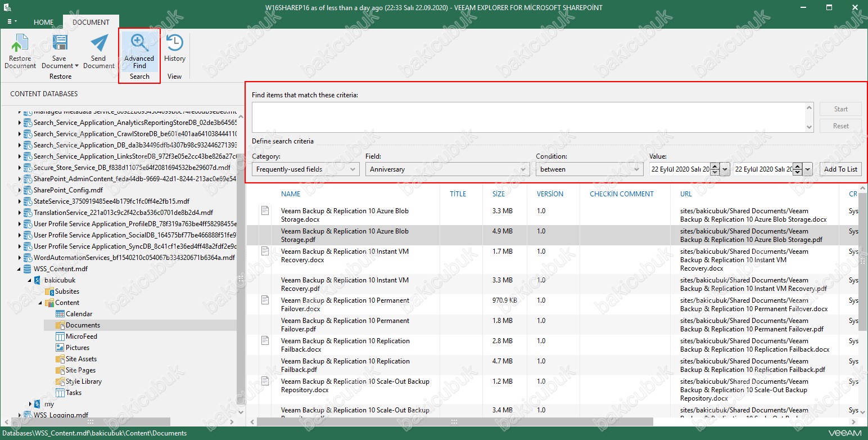The height and width of the screenshot is (440, 868).
Task: Click Azure Blob Storage.docx file icon
Action: [265, 210]
